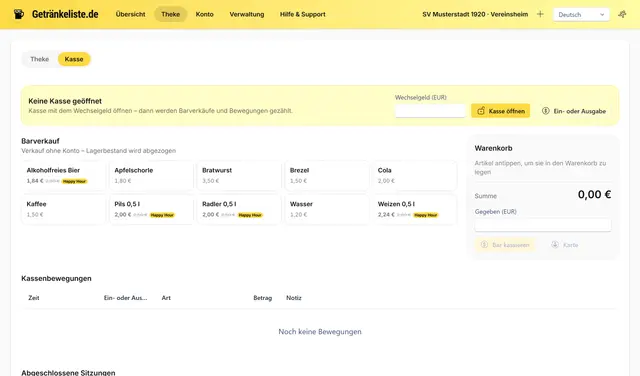Viewport: 640px width, 376px height.
Task: Add a new club via plus icon
Action: click(540, 14)
